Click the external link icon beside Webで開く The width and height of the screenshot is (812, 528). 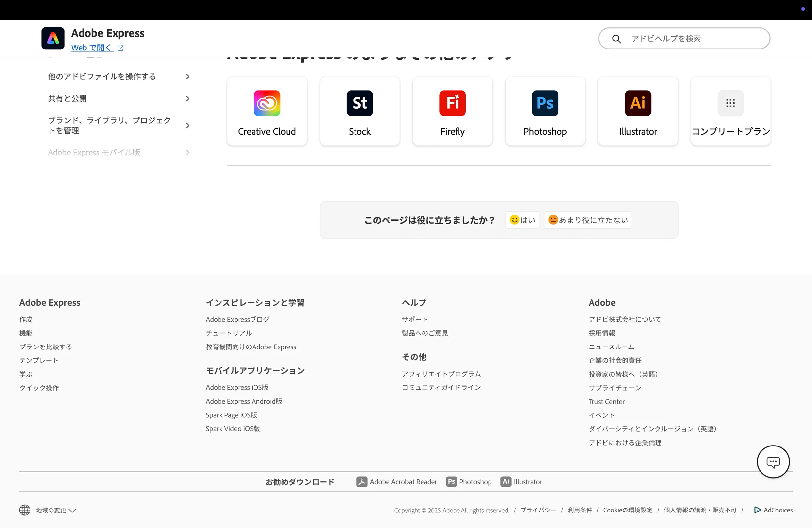click(x=120, y=48)
